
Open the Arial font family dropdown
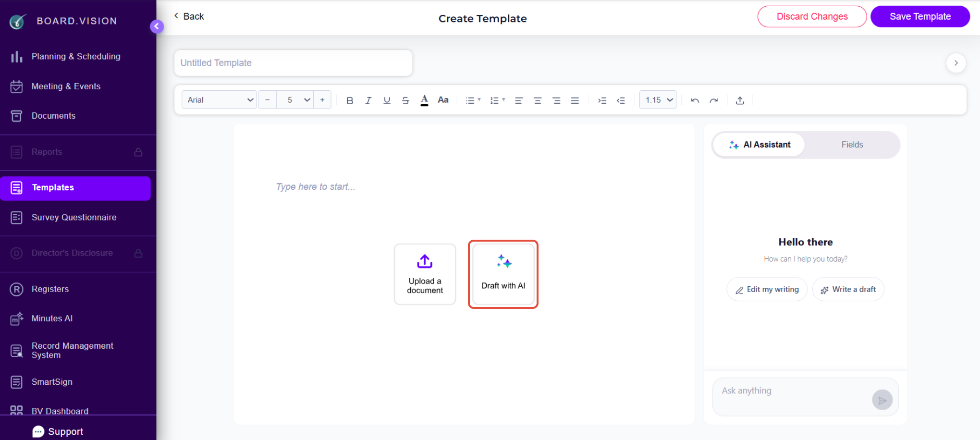pyautogui.click(x=219, y=100)
